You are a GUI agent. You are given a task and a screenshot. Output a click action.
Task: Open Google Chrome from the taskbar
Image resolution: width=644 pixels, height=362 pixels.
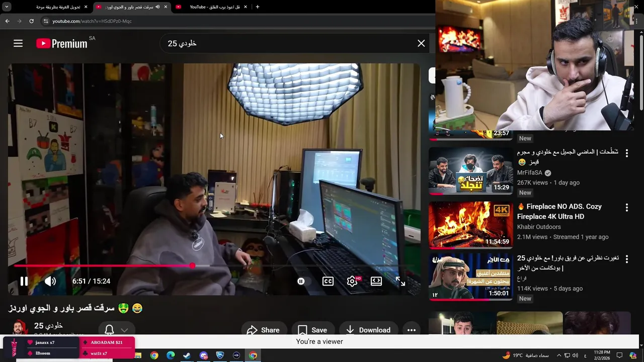[x=154, y=355]
